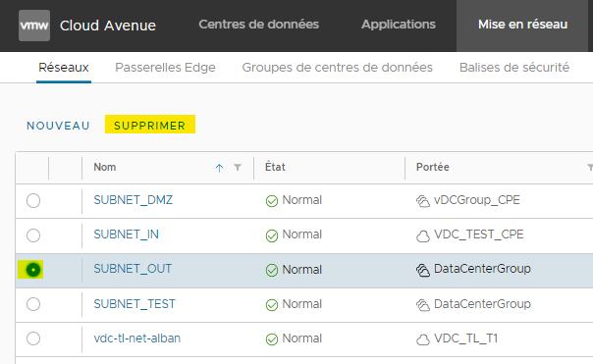The width and height of the screenshot is (593, 364).
Task: Select the SUBNET_TEST radio button
Action: click(x=33, y=304)
